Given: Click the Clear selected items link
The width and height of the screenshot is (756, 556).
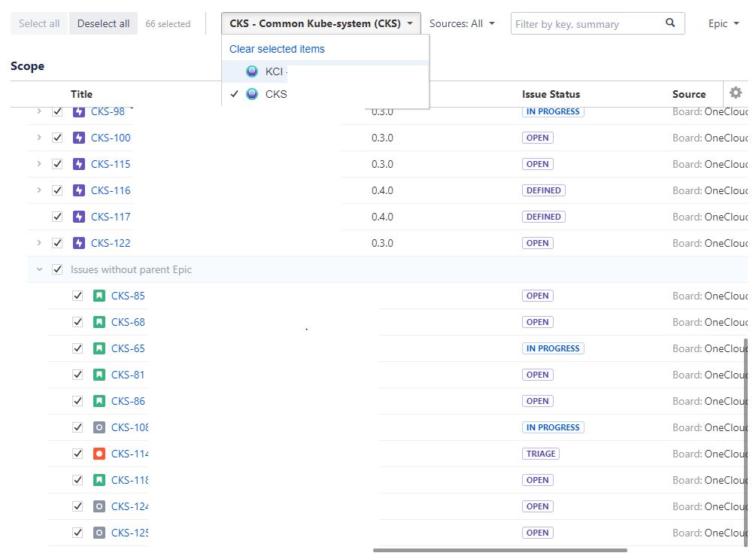Looking at the screenshot, I should click(x=277, y=49).
